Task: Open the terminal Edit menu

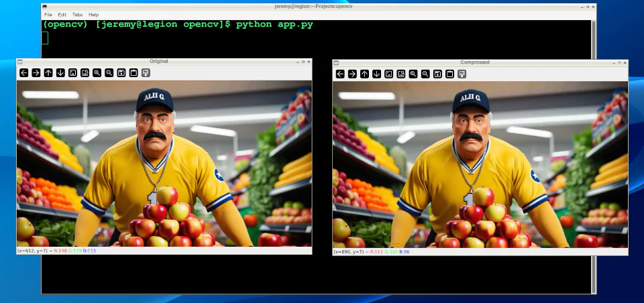Action: click(x=62, y=15)
